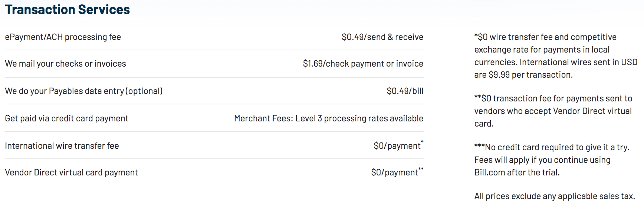Click the Merchant Fees Level 3 processing text
644x208 pixels.
pyautogui.click(x=328, y=118)
